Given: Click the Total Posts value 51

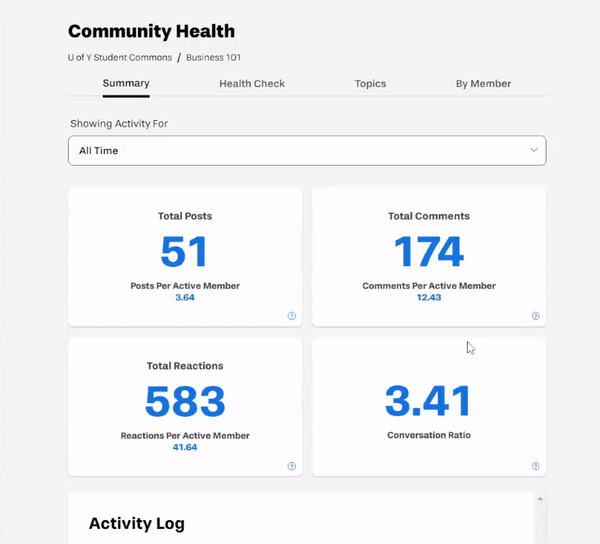Looking at the screenshot, I should [x=185, y=251].
